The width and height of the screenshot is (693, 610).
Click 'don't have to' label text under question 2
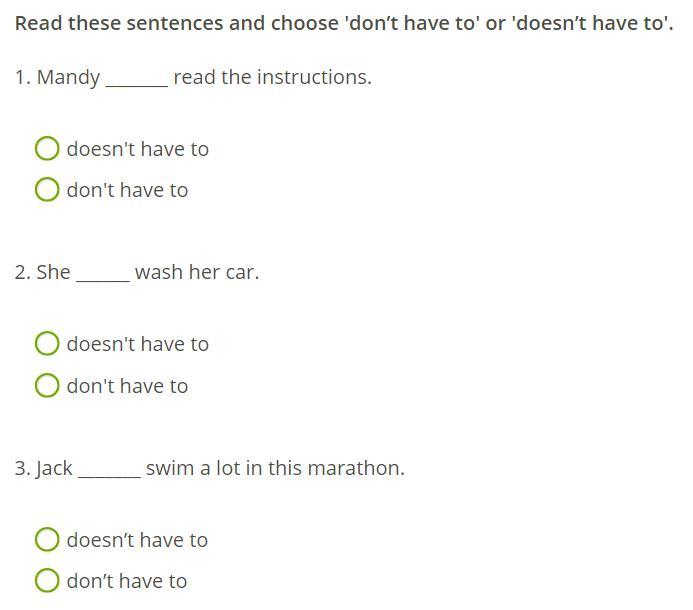coord(127,386)
